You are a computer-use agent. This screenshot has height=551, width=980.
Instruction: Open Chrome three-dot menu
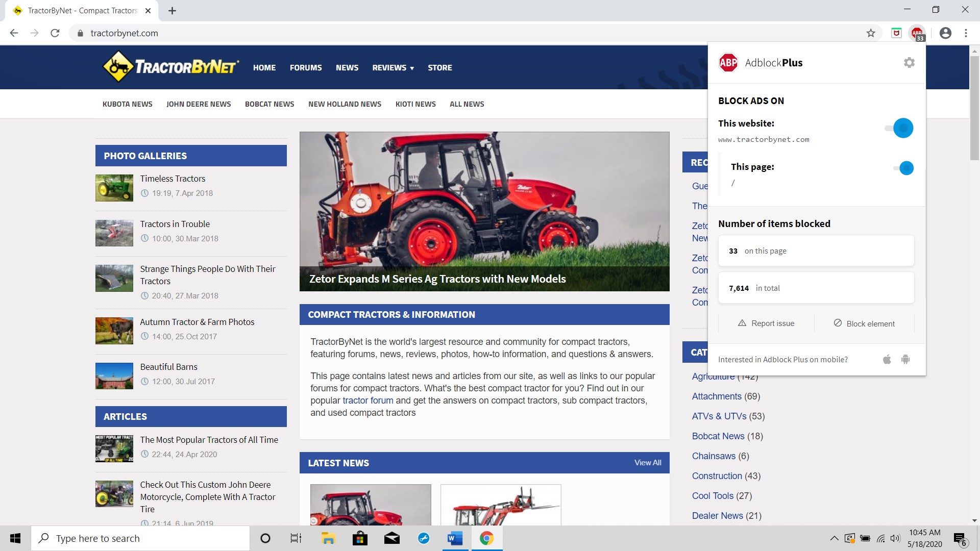[966, 33]
